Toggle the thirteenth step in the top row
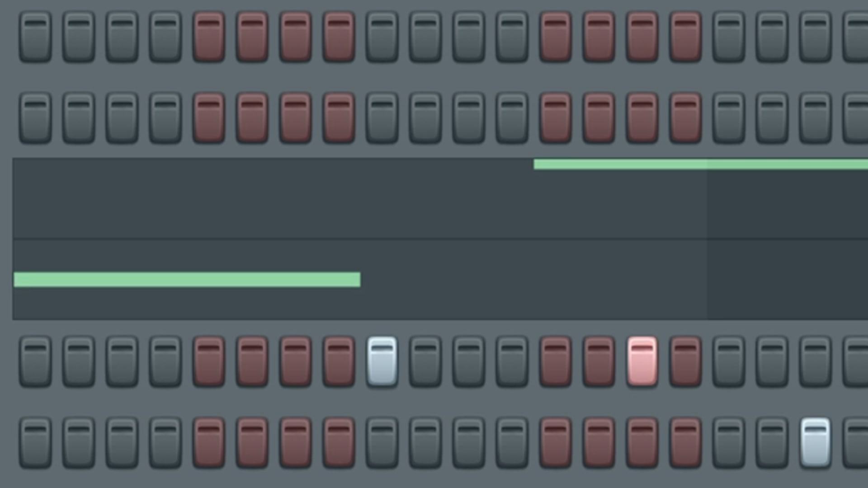Viewport: 868px width, 488px height. pyautogui.click(x=556, y=37)
